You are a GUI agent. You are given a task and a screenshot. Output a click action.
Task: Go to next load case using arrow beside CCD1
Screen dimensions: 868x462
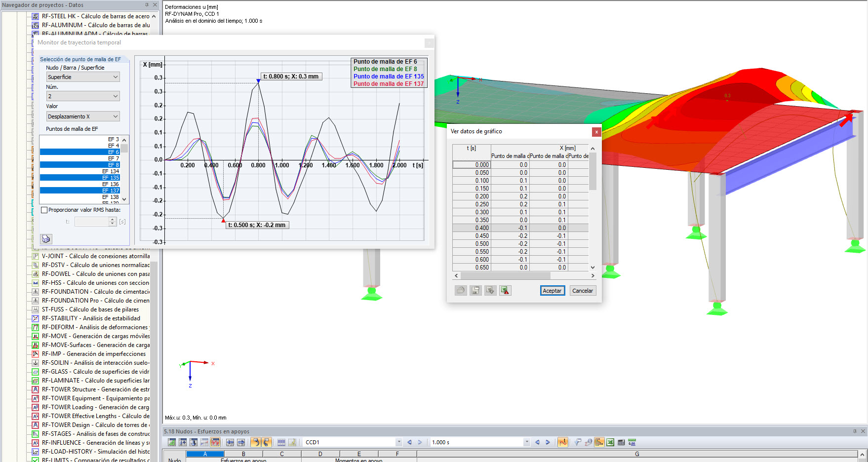(420, 442)
